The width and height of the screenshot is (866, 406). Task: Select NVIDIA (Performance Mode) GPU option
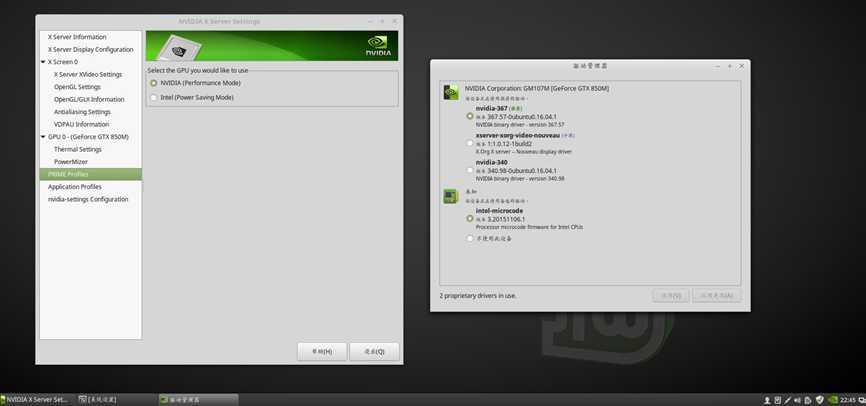[x=154, y=83]
